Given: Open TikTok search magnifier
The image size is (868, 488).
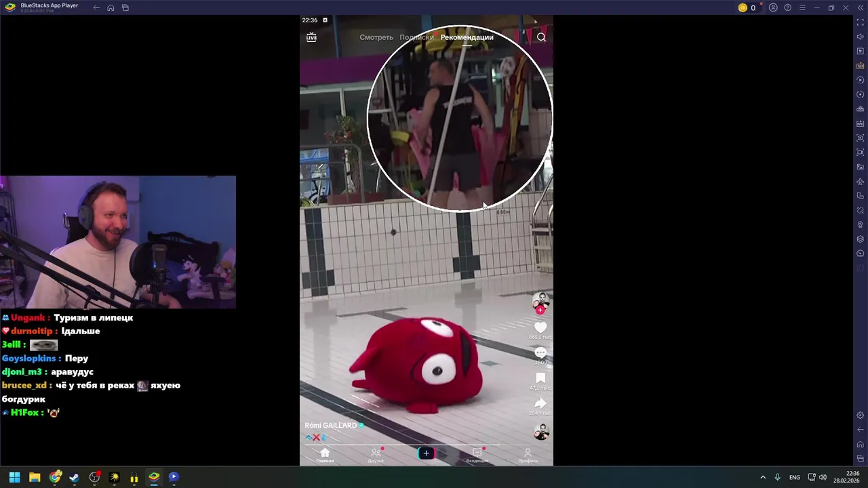Looking at the screenshot, I should click(x=541, y=37).
